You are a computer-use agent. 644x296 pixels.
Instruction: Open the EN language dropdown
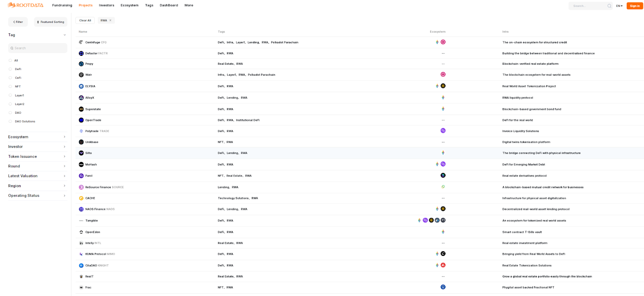point(619,6)
